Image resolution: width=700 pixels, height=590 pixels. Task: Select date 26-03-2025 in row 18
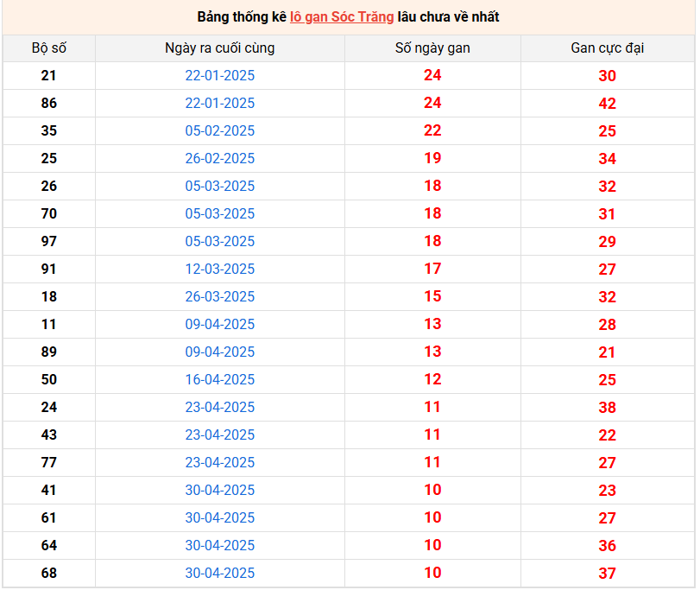click(219, 296)
